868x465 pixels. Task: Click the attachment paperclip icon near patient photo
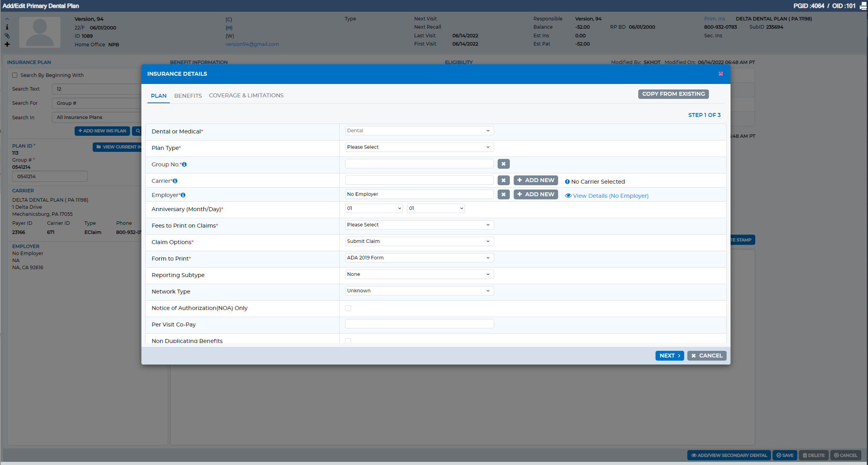(7, 36)
